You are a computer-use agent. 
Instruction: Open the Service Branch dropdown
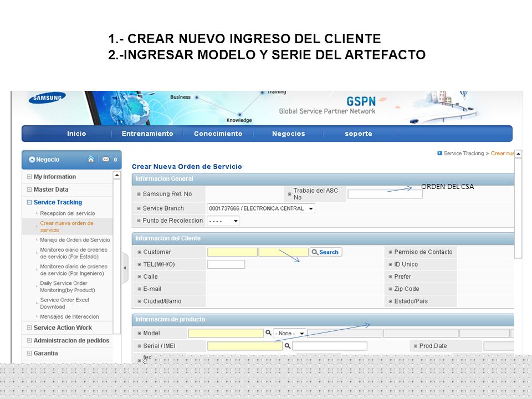click(260, 208)
